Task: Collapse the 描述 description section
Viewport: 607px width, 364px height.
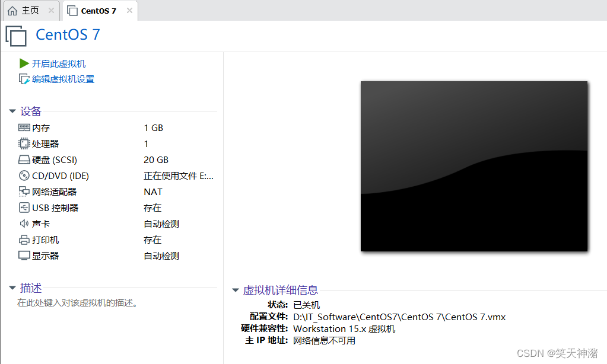Action: (12, 288)
